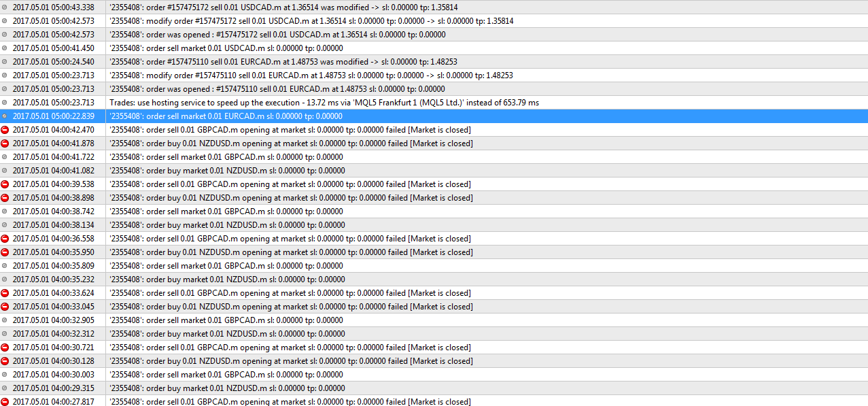Click the red error icon beside 04:00:27.817
The height and width of the screenshot is (406, 868).
tap(5, 401)
